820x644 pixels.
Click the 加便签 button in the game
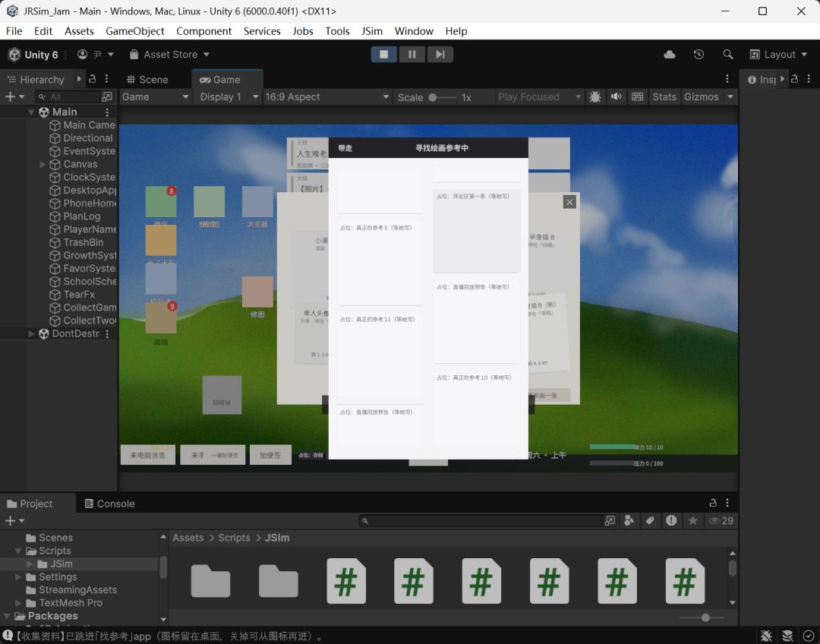click(x=270, y=455)
